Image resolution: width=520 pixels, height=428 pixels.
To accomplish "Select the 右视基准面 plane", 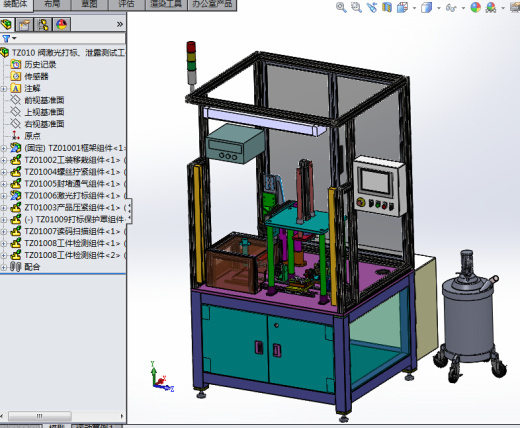I will pyautogui.click(x=44, y=124).
